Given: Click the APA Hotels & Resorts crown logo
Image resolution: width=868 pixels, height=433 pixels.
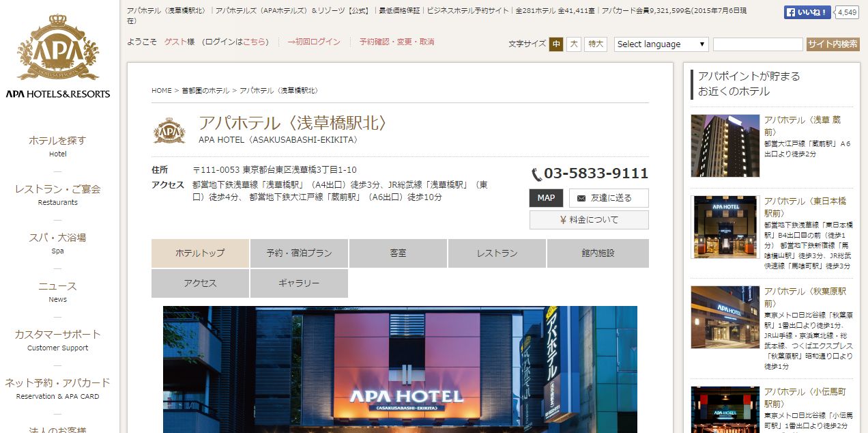Looking at the screenshot, I should point(58,57).
